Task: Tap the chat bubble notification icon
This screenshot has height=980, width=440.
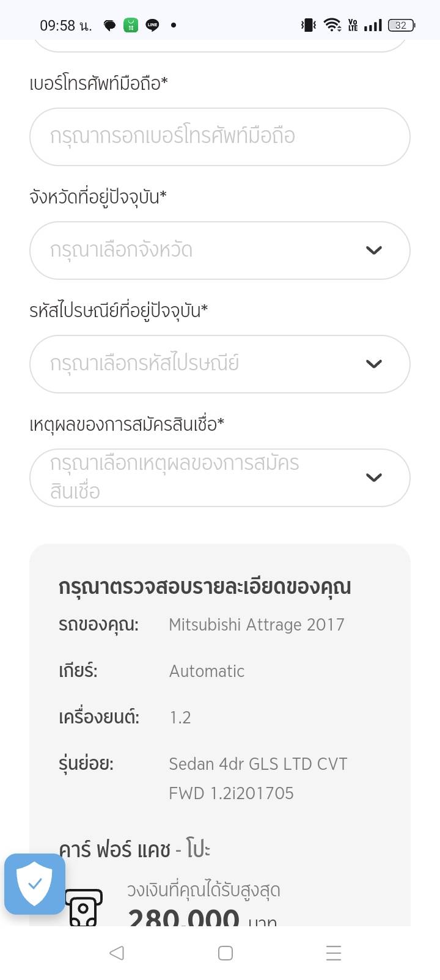Action: [x=110, y=25]
